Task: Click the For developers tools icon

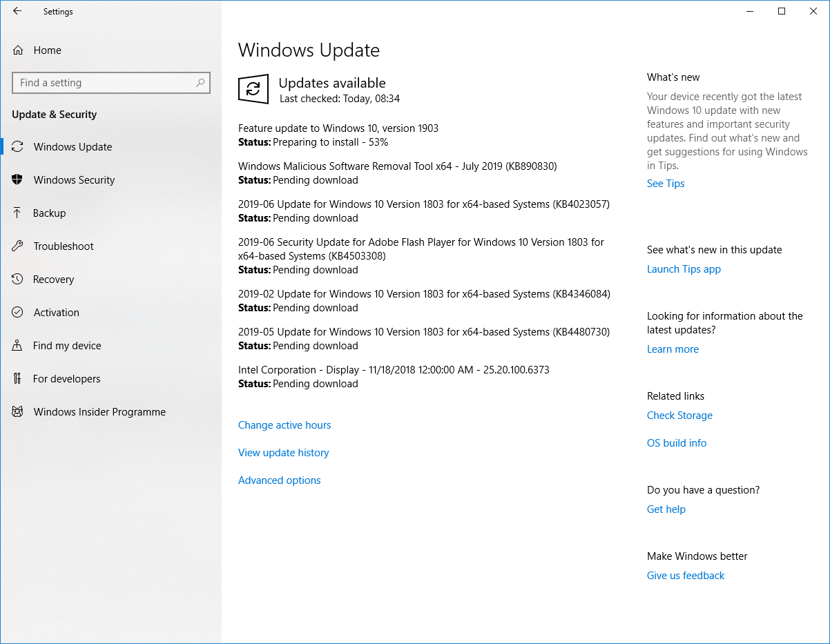Action: tap(18, 378)
